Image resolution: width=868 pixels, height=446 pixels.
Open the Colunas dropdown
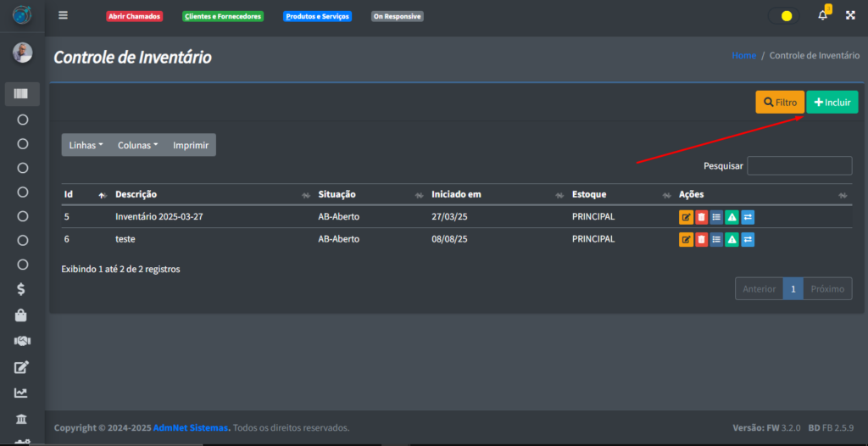tap(137, 145)
